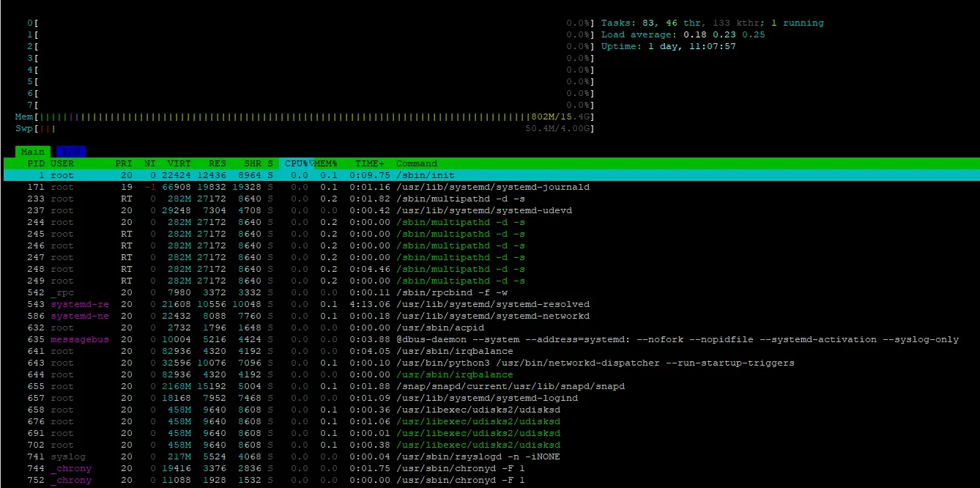
Task: Click the _rpc user name
Action: [62, 292]
